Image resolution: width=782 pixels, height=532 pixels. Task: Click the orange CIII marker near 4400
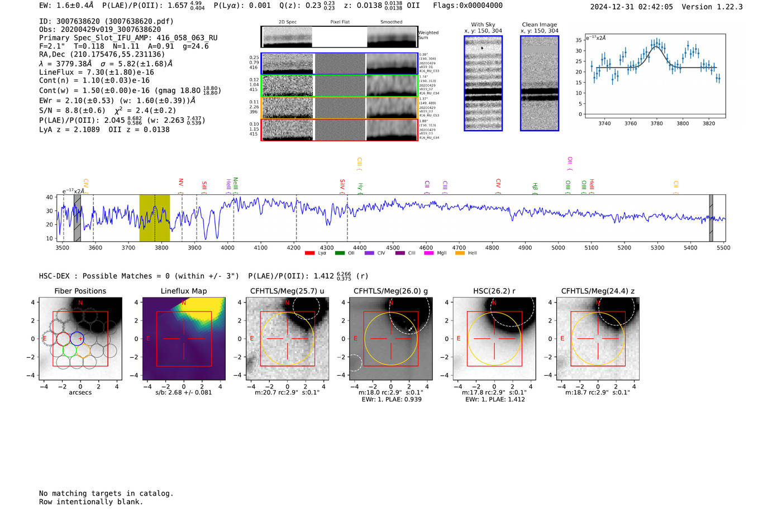pyautogui.click(x=360, y=164)
